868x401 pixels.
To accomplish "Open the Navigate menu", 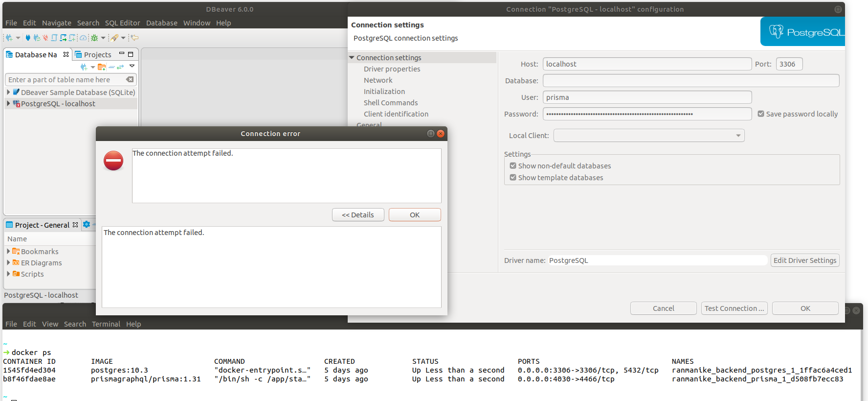I will [57, 23].
